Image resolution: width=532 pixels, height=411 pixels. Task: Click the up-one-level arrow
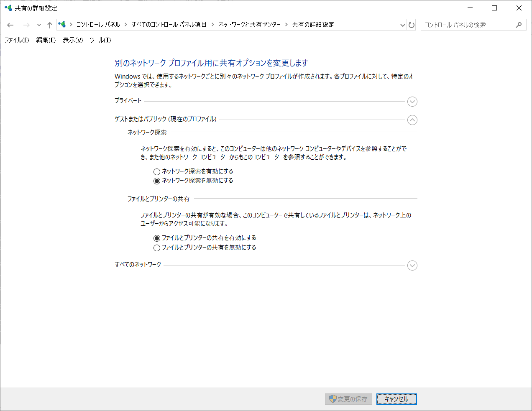[x=49, y=25]
